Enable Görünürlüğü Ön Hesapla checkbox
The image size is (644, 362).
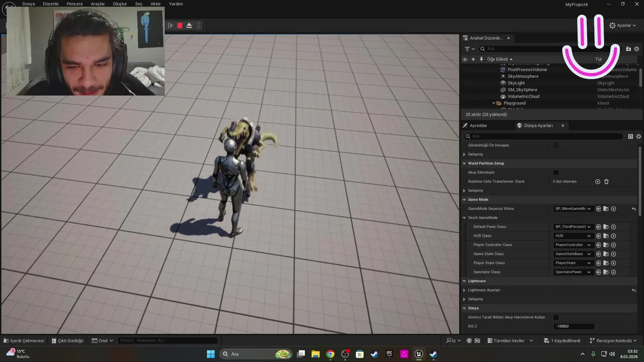(556, 145)
